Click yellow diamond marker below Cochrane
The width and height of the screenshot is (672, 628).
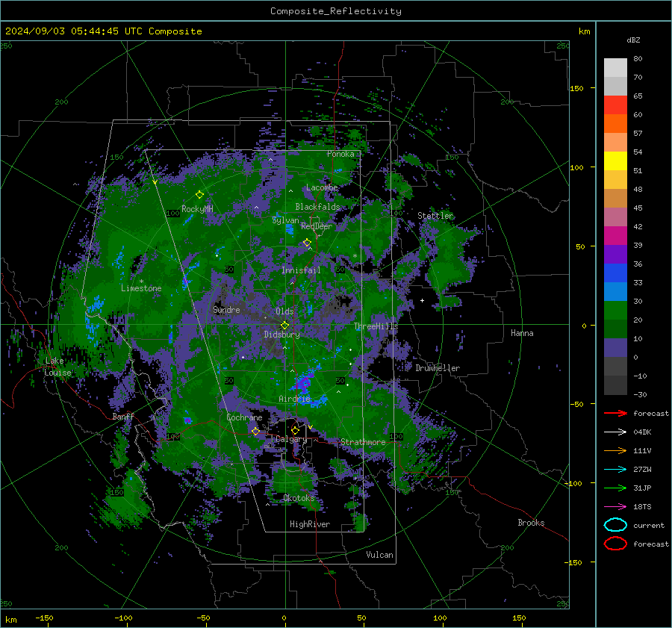[x=255, y=431]
